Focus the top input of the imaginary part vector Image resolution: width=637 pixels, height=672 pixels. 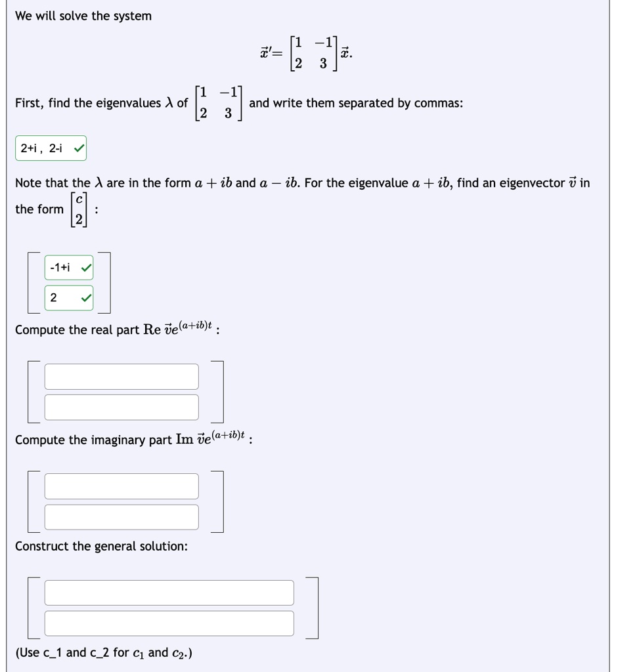click(121, 486)
